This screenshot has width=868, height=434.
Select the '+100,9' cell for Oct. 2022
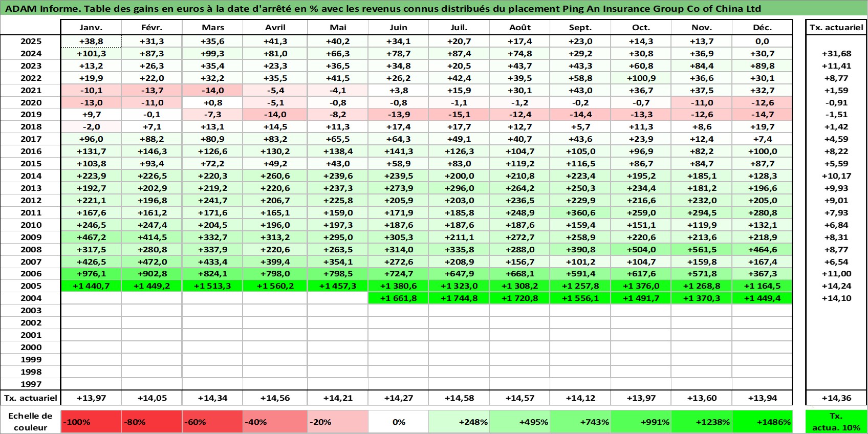click(641, 78)
